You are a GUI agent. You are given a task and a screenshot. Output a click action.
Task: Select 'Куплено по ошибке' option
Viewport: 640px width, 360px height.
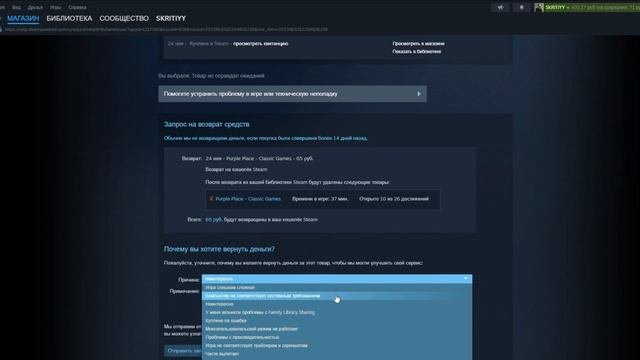tap(337, 321)
